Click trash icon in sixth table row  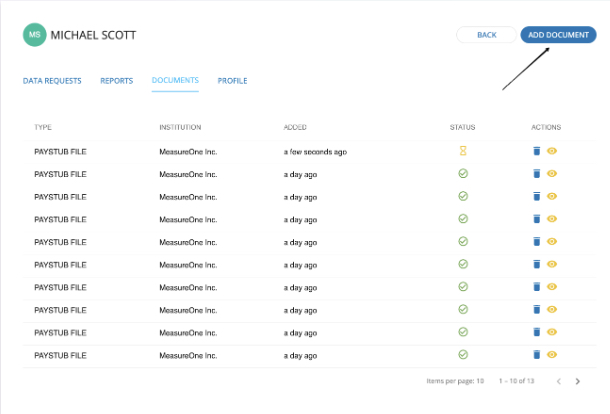point(536,264)
